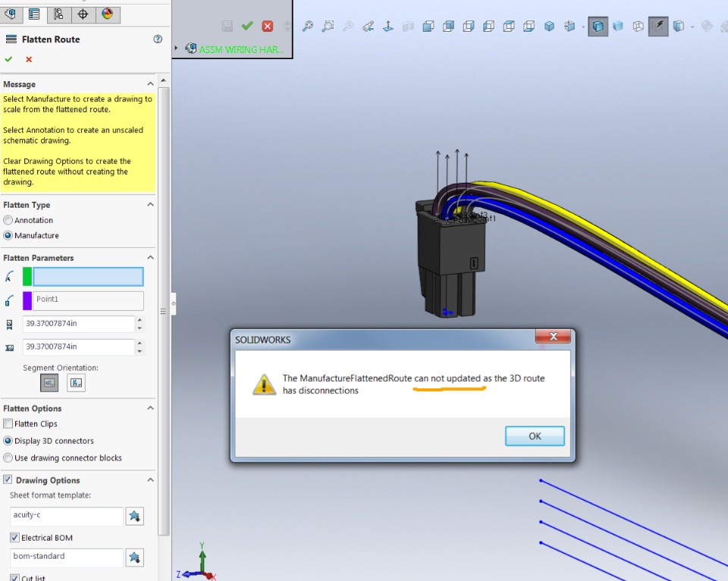Image resolution: width=728 pixels, height=581 pixels.
Task: Collapse the Message section
Action: (x=150, y=84)
